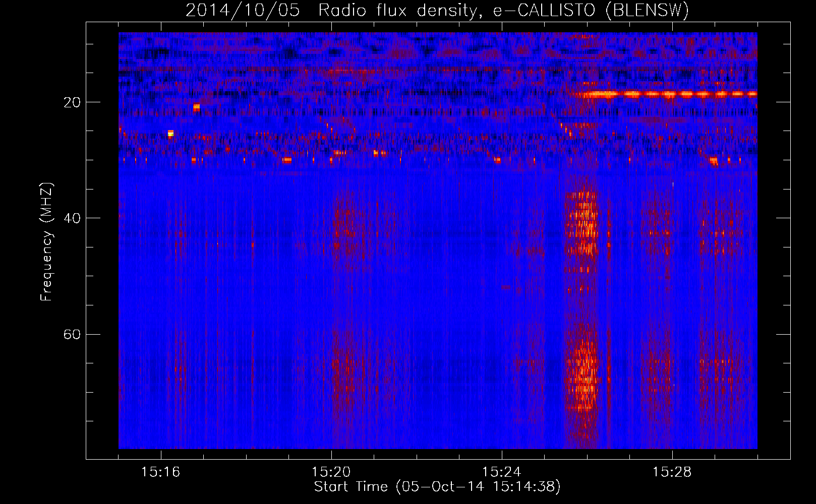Click the y-axis tick label "20"
The height and width of the screenshot is (504, 816).
pos(73,102)
